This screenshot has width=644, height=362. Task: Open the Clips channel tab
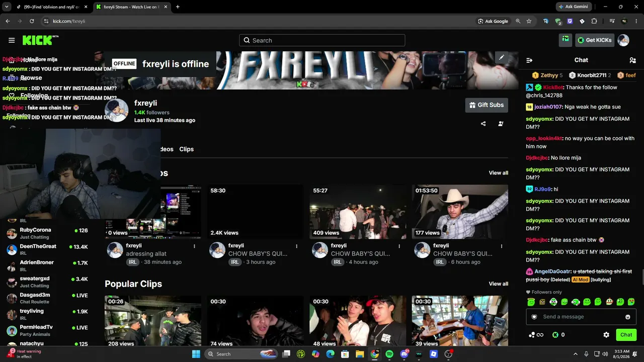click(187, 149)
